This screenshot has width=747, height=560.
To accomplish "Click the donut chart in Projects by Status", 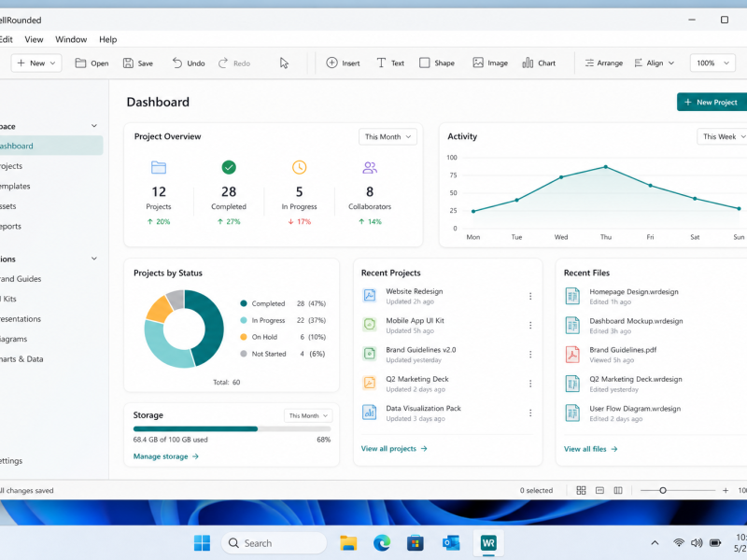I will pyautogui.click(x=184, y=329).
